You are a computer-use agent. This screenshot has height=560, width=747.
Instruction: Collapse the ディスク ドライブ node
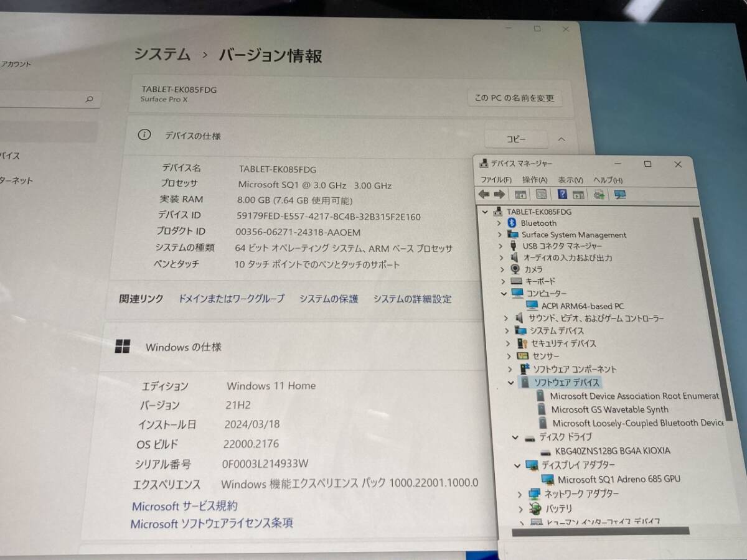click(515, 437)
